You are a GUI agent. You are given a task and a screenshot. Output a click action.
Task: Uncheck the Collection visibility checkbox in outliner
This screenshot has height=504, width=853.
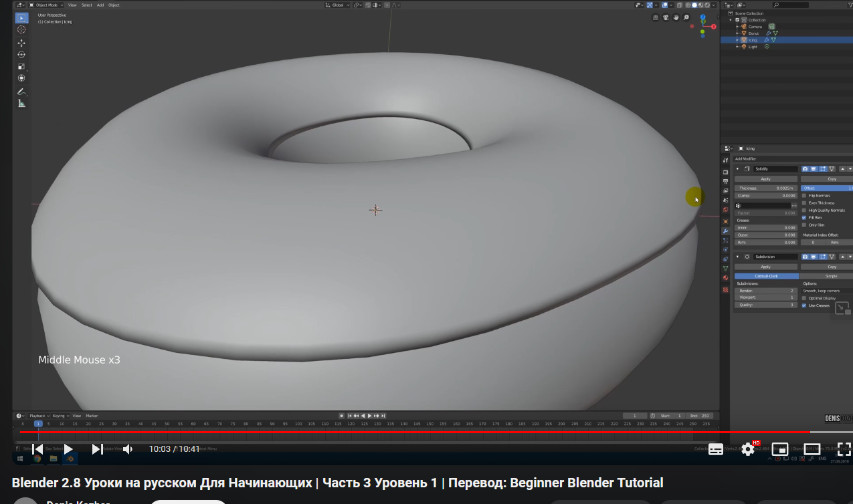[737, 20]
